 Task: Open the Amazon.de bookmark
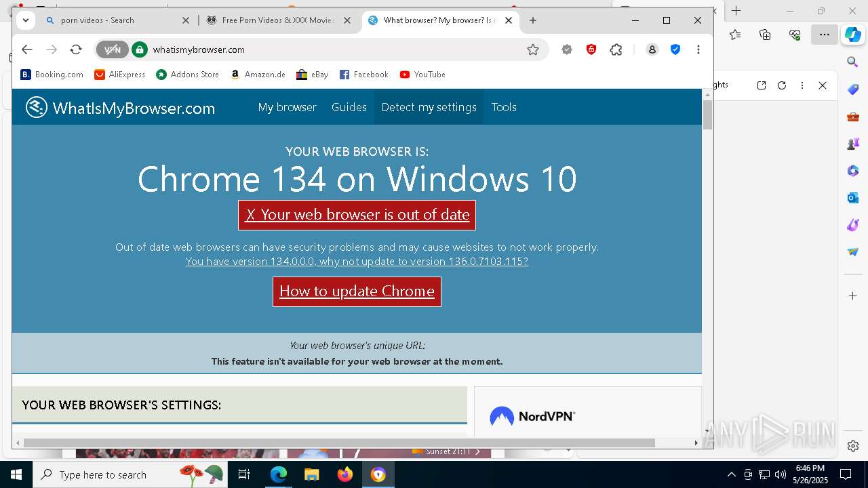point(258,75)
